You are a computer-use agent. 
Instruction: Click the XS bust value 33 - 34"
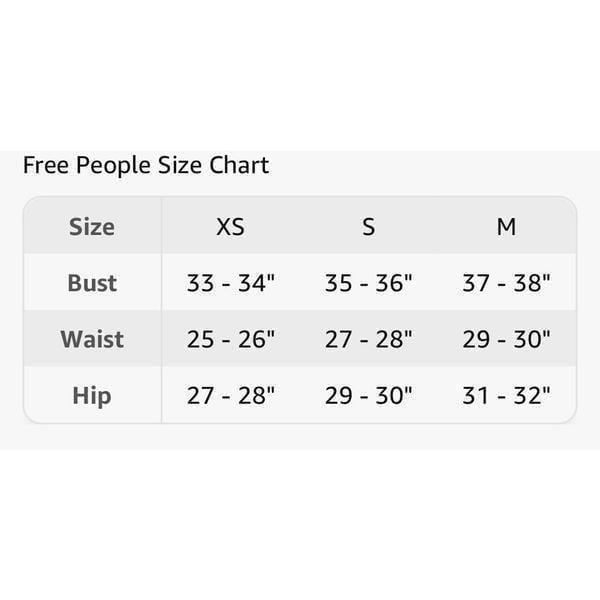pos(231,283)
